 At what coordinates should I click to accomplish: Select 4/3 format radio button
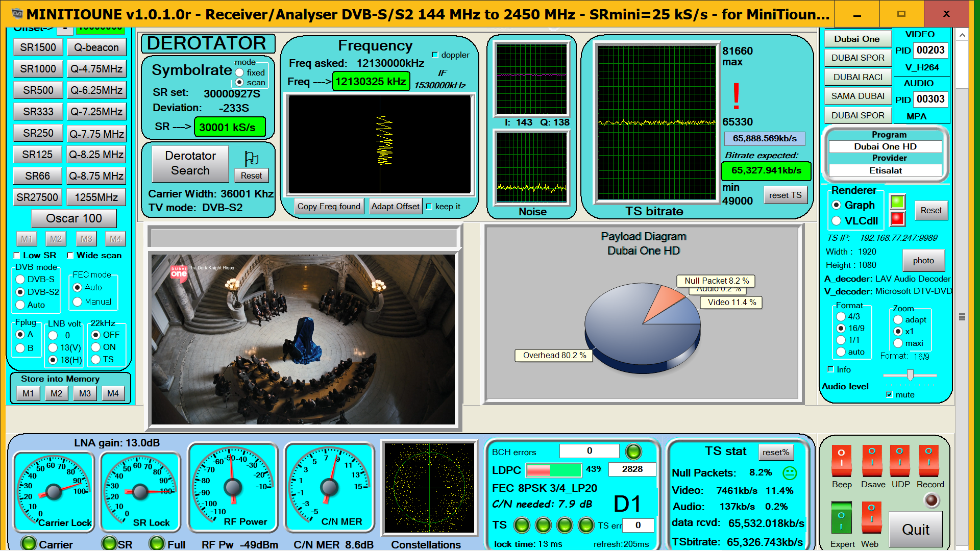pyautogui.click(x=841, y=316)
